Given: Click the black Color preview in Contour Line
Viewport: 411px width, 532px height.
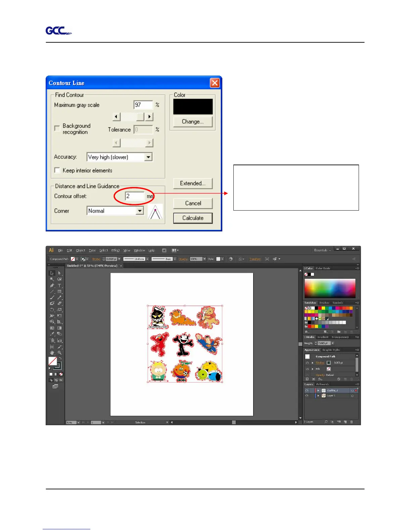Looking at the screenshot, I should click(193, 106).
